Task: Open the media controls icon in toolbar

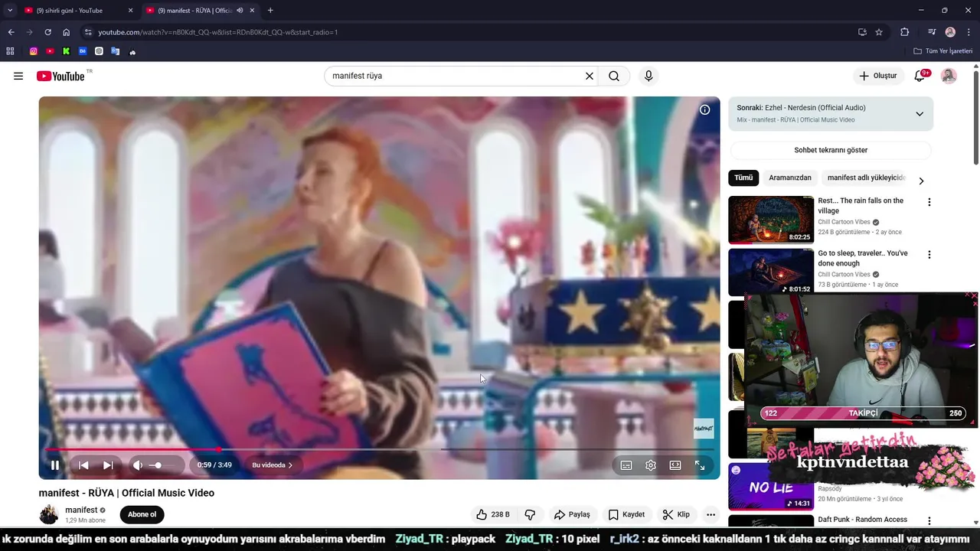Action: coord(932,32)
